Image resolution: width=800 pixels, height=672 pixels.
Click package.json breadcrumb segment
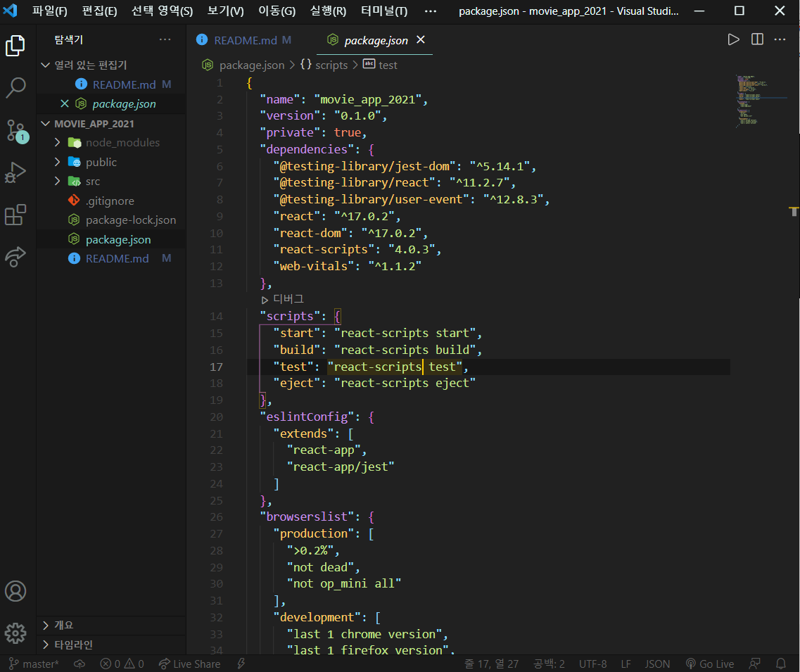point(251,65)
